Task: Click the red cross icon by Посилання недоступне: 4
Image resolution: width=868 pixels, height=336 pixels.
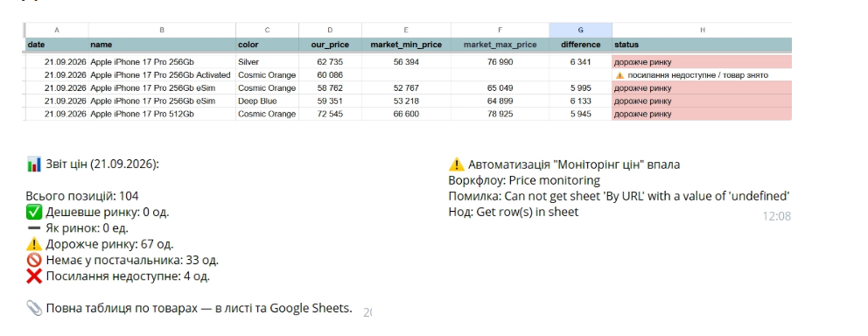Action: [x=34, y=276]
